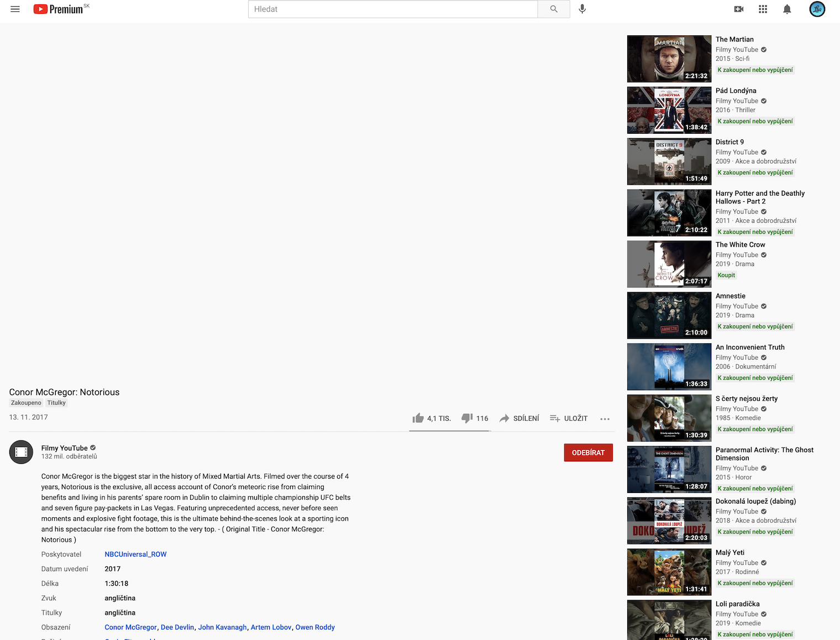Select The Martian title text
This screenshot has height=640, width=840.
tap(734, 39)
